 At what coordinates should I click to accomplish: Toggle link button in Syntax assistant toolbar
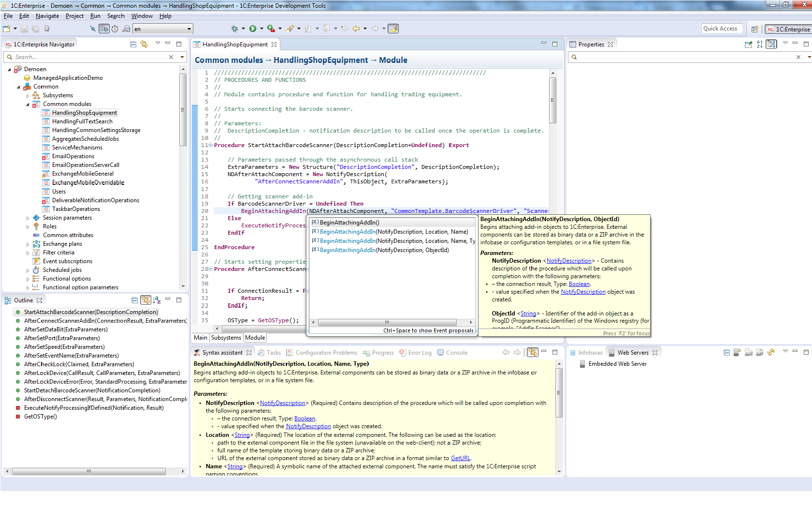click(x=532, y=352)
